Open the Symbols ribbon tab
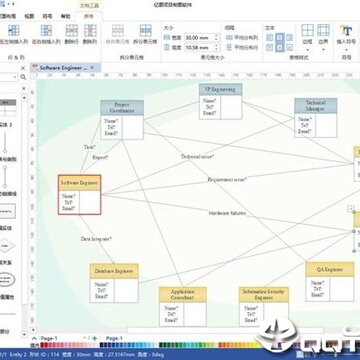Screen dimensions: 360x360 pyautogui.click(x=47, y=16)
